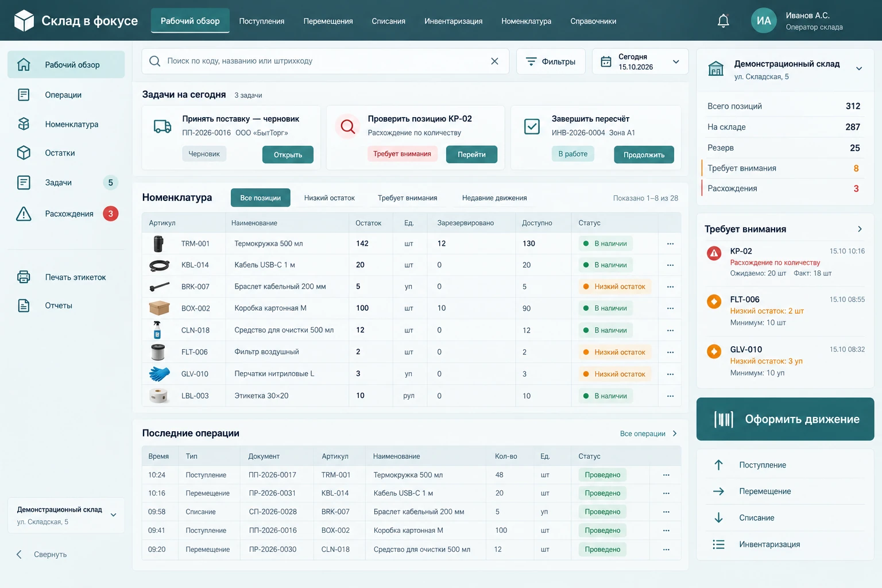
Task: Expand the Требует внимания panel chevron
Action: click(860, 229)
